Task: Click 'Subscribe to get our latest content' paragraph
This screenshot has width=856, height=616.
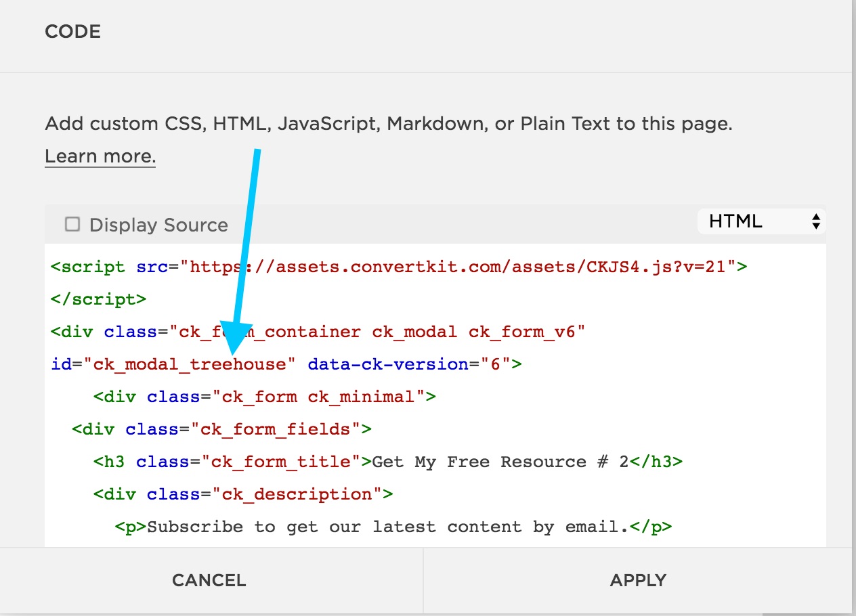Action: click(x=393, y=527)
